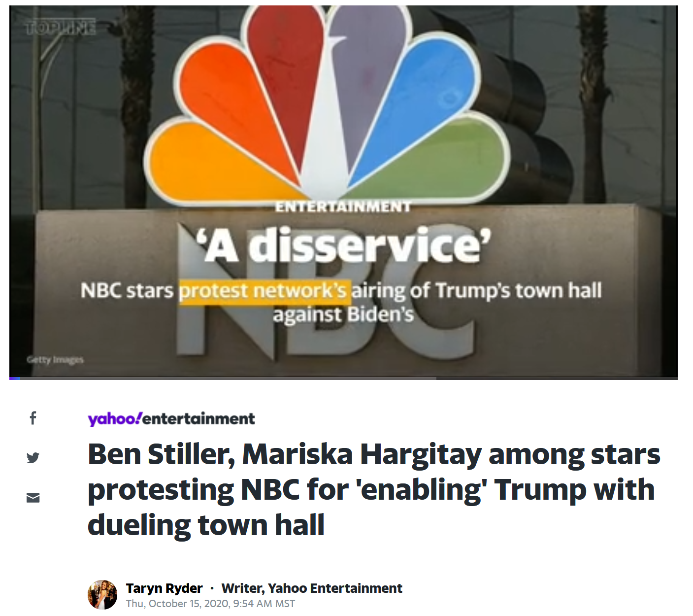
Task: Click the 'against Biden's' caption line
Action: click(343, 315)
